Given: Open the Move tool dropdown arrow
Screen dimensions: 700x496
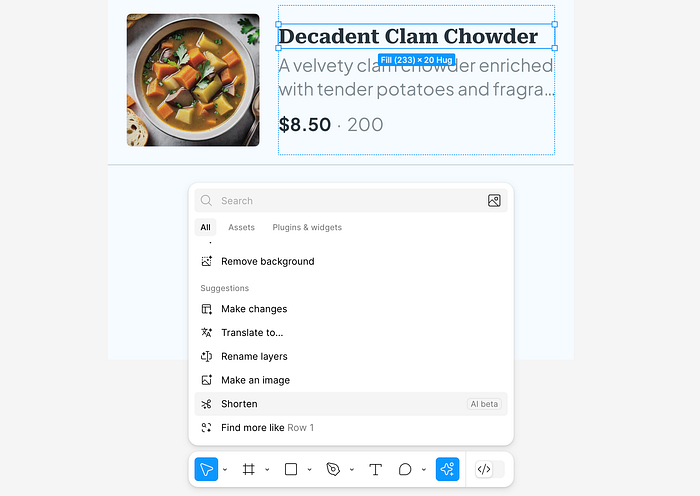Looking at the screenshot, I should (225, 470).
